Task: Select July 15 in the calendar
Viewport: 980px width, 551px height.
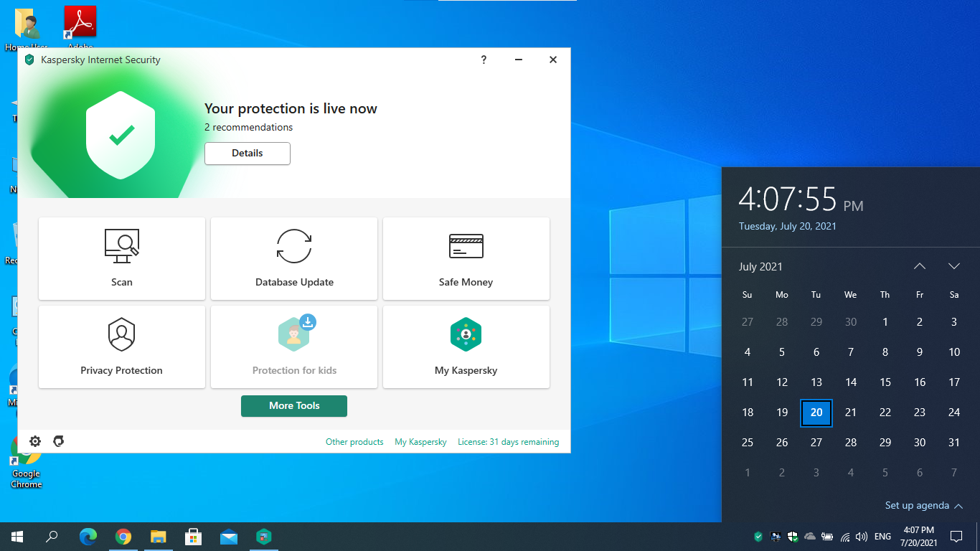Action: point(885,382)
